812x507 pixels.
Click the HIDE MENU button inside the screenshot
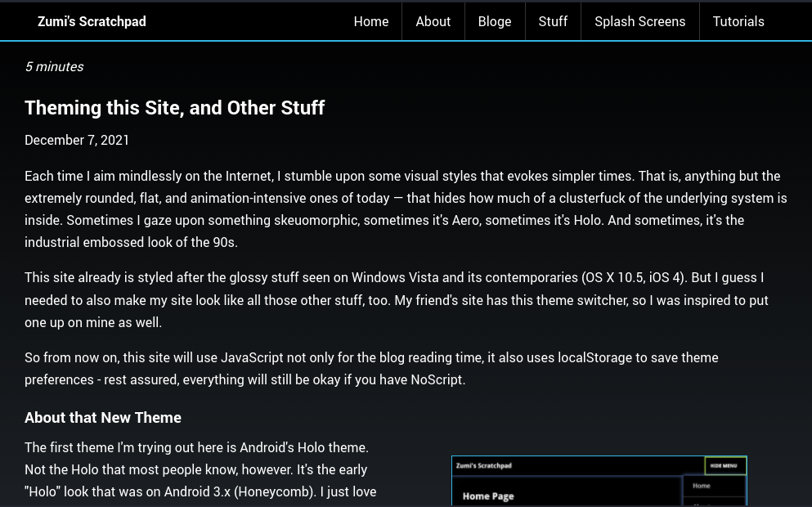click(725, 466)
